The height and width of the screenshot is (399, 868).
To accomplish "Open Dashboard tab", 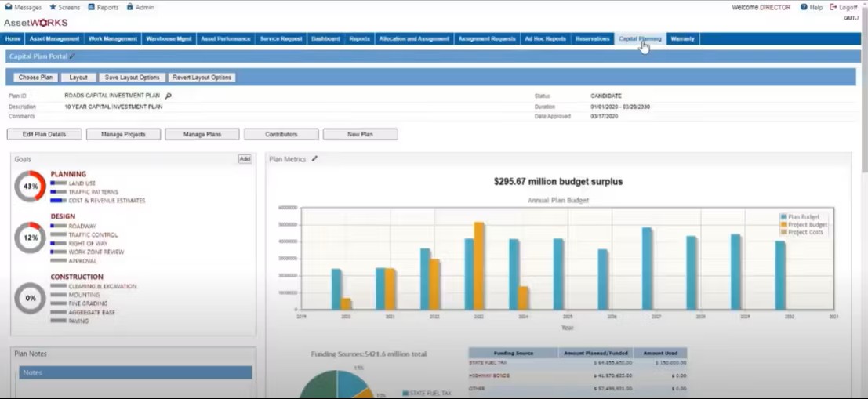I will click(325, 38).
